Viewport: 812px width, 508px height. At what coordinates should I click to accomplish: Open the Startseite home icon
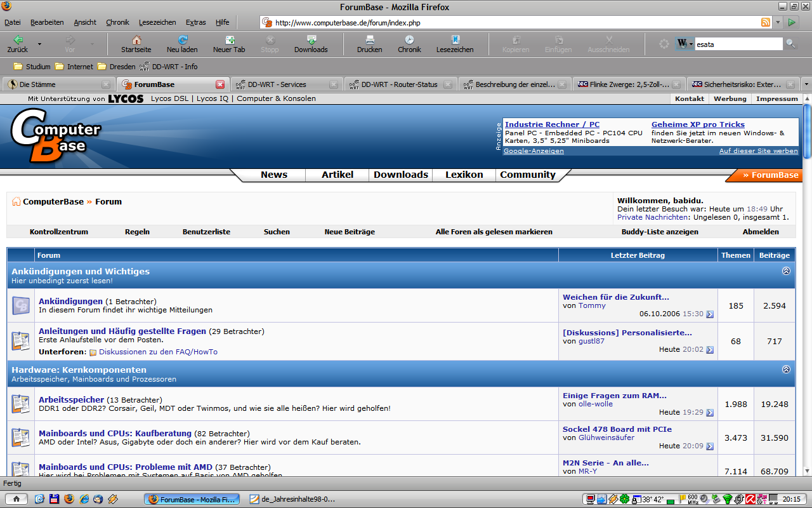tap(136, 43)
